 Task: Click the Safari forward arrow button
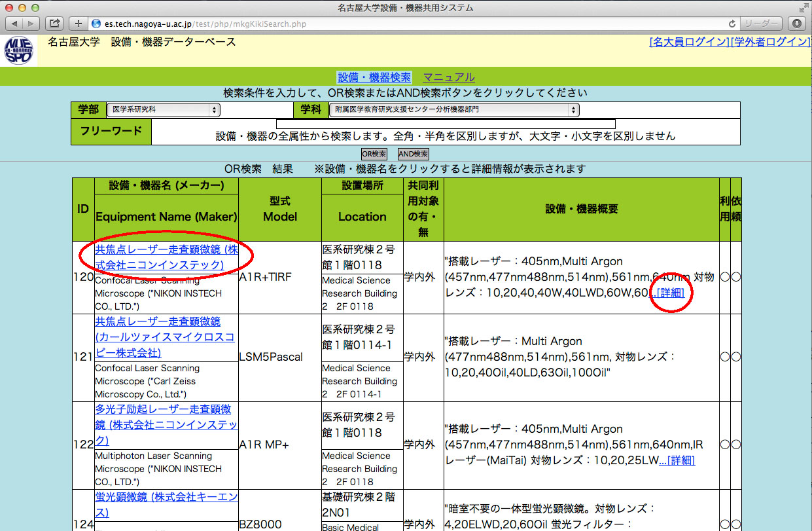point(32,24)
